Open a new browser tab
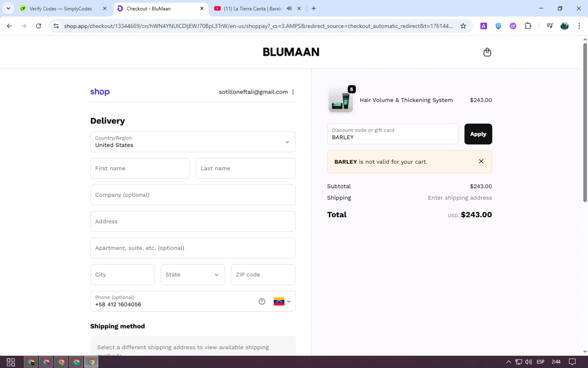This screenshot has height=368, width=588. [x=314, y=8]
